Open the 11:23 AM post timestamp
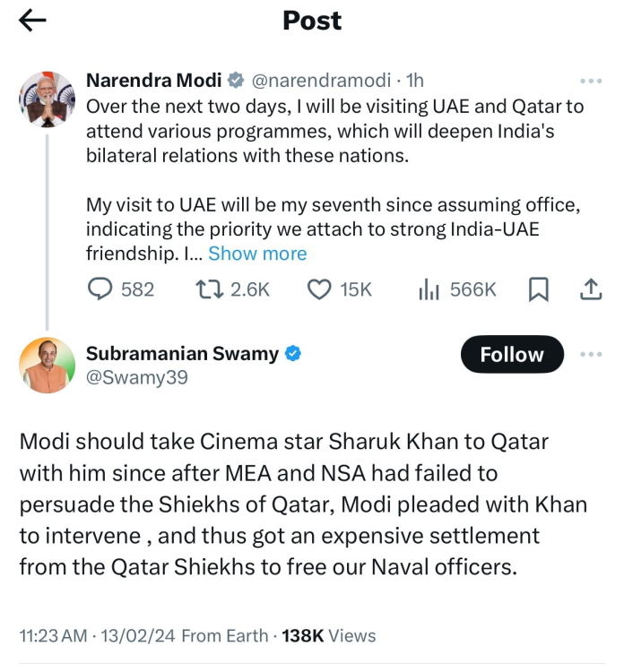This screenshot has height=672, width=624. (53, 635)
